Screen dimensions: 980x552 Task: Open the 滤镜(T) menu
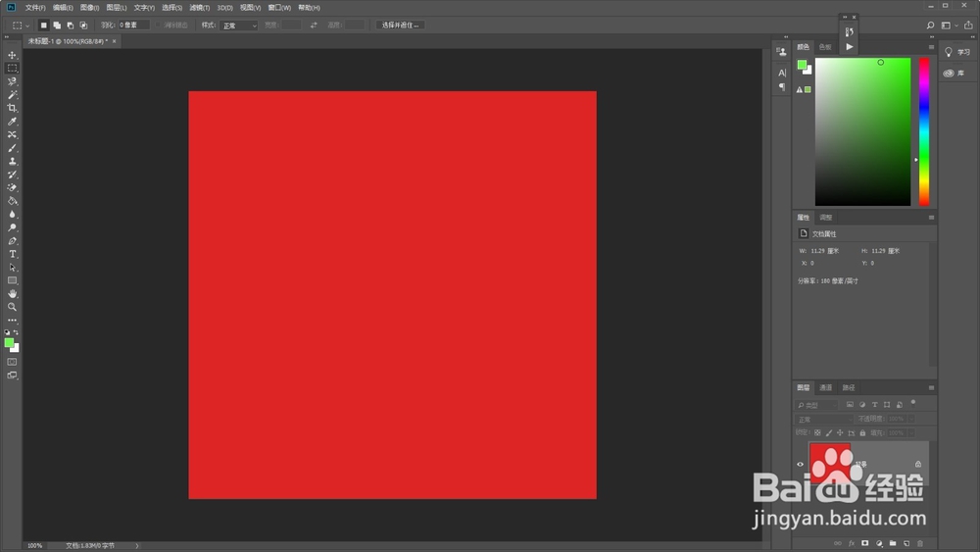[x=199, y=8]
